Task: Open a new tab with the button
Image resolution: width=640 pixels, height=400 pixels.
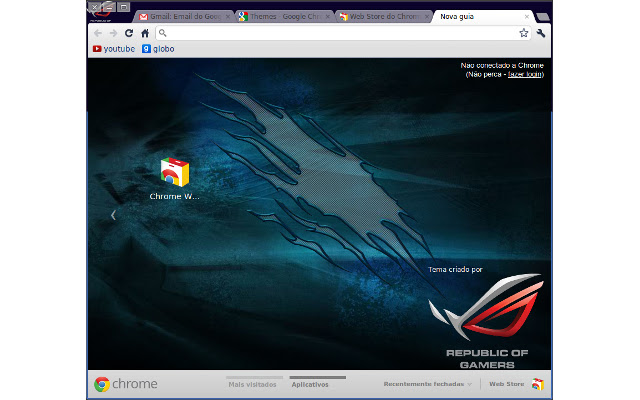Action: point(542,17)
